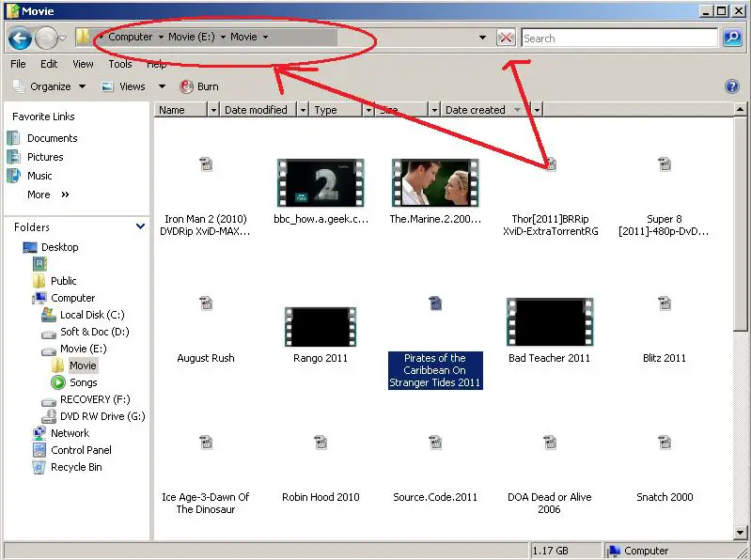Viewport: 751px width, 560px height.
Task: Click scrollbar down arrow in file list
Action: [x=740, y=532]
